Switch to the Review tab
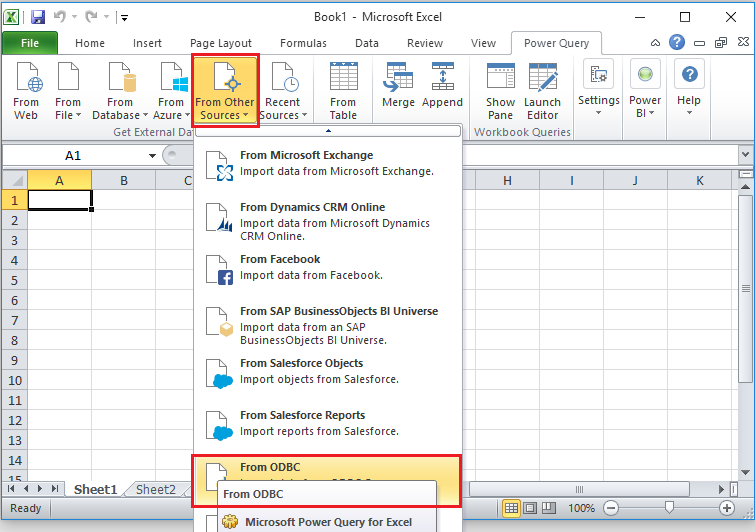Viewport: 755px width, 532px height. pos(425,43)
